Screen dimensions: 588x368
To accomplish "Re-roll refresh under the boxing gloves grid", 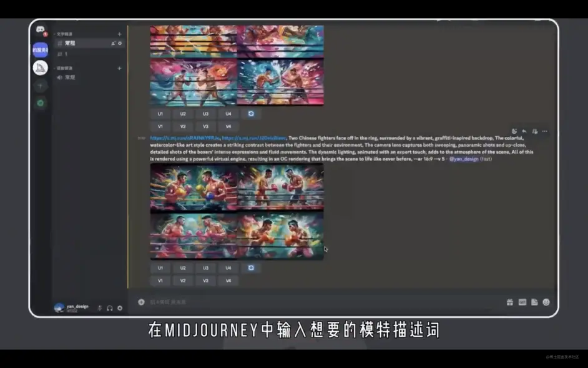I will pyautogui.click(x=251, y=268).
